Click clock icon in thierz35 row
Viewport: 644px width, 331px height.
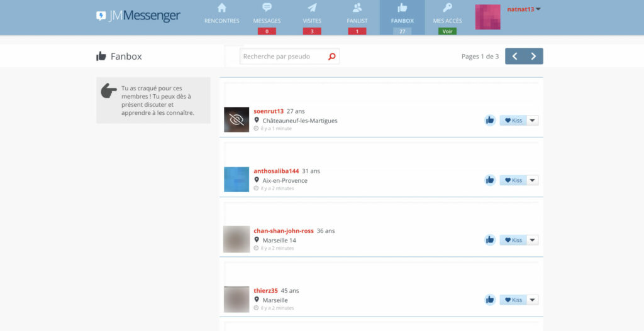[256, 308]
